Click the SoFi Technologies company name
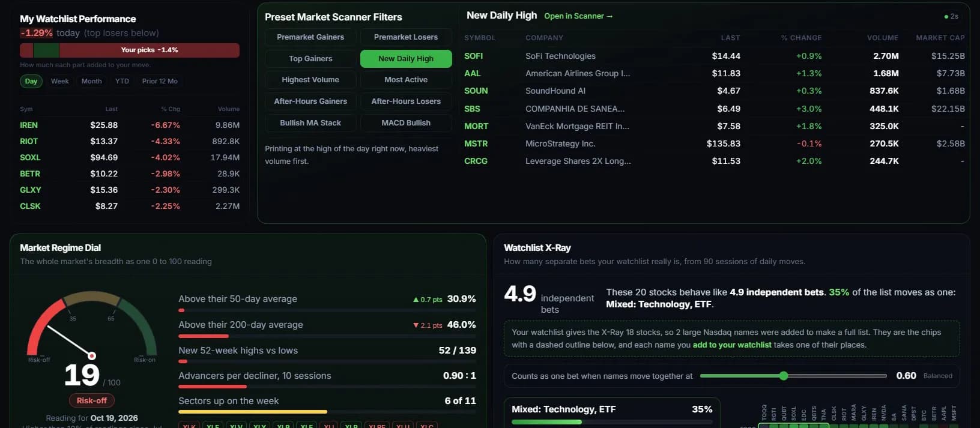 pyautogui.click(x=560, y=56)
